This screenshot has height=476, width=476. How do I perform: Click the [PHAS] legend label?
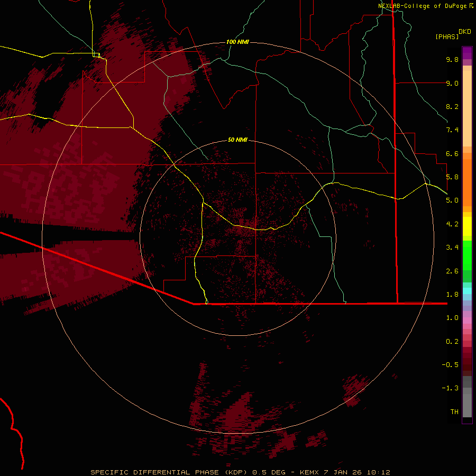pos(447,36)
